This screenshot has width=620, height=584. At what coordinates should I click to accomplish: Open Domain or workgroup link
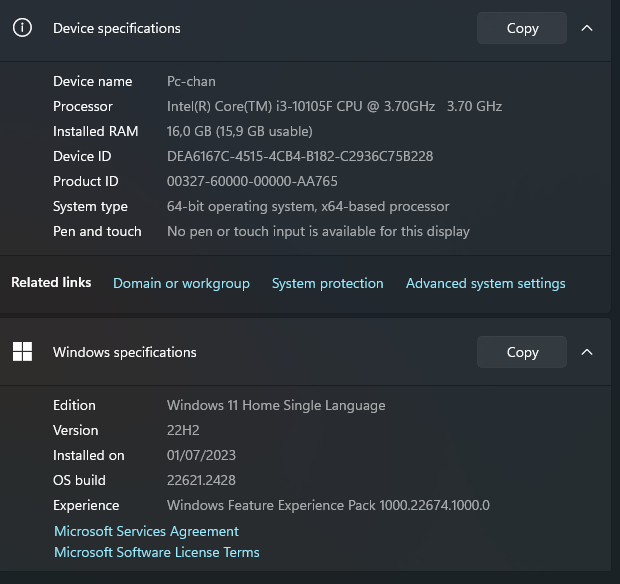[181, 283]
